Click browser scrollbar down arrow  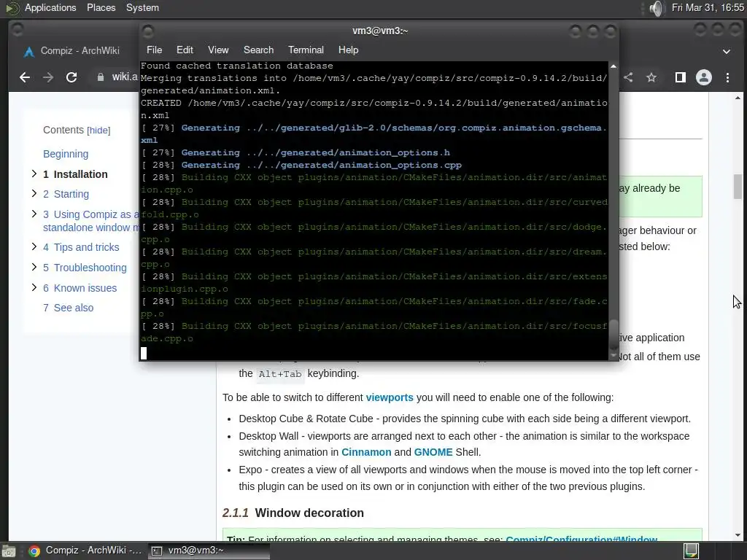coord(738,536)
